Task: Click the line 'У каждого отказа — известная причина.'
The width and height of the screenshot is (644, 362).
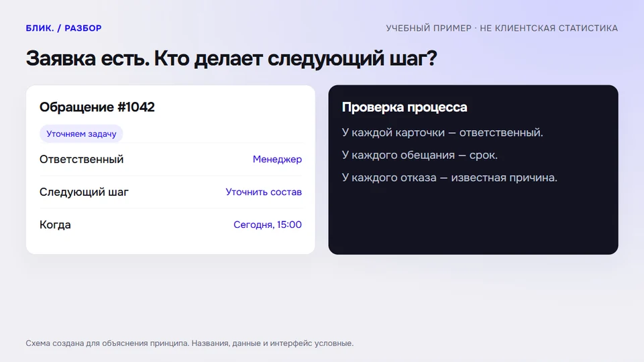Action: click(449, 178)
